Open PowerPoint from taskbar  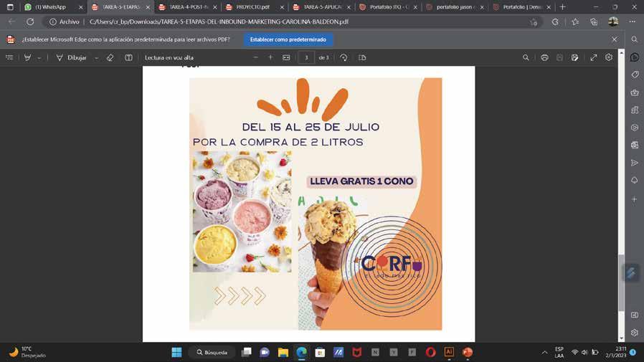pyautogui.click(x=468, y=352)
